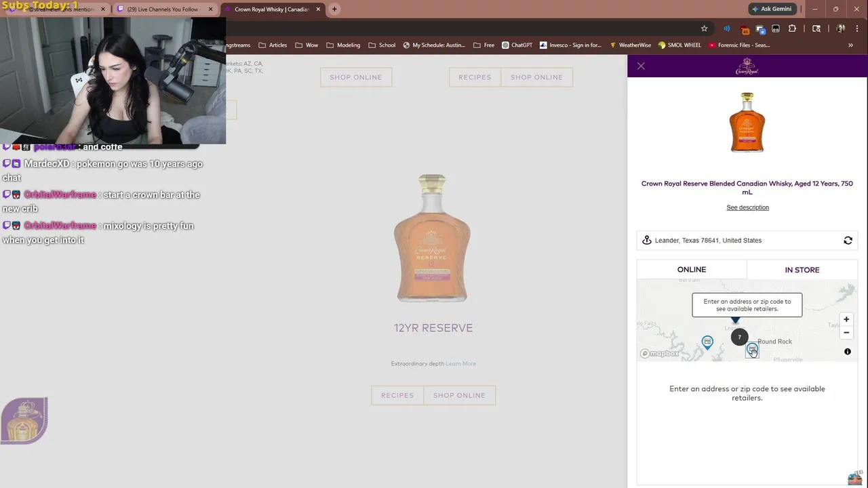Click the See description link
The image size is (868, 488).
[x=747, y=207]
